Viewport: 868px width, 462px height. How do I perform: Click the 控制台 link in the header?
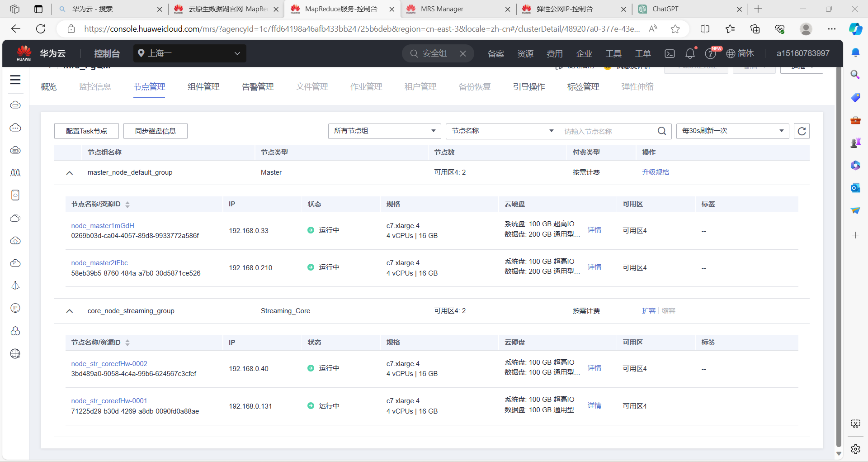point(107,53)
